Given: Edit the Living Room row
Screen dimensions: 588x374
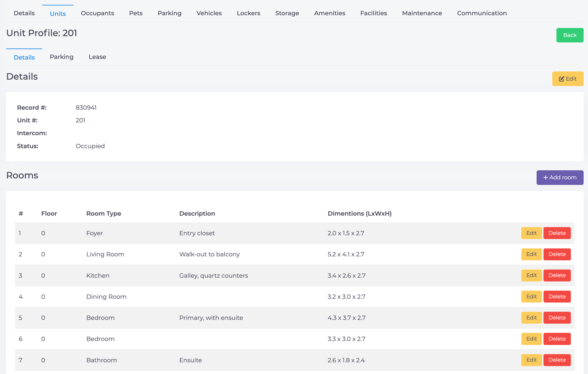Looking at the screenshot, I should click(531, 254).
